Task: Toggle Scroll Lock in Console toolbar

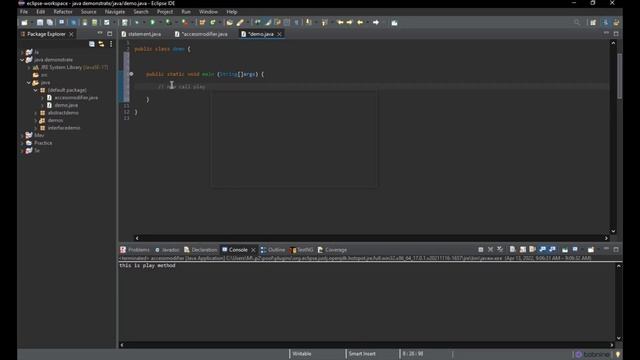Action: [522, 249]
